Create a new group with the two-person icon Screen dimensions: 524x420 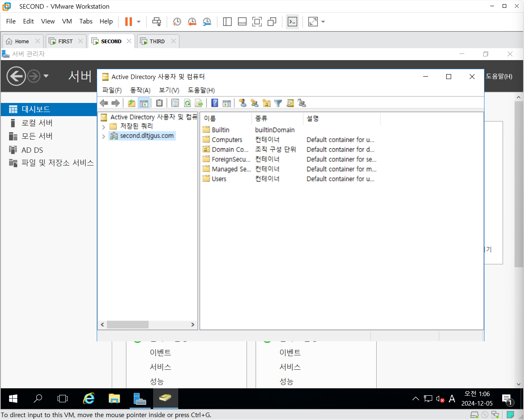pyautogui.click(x=254, y=103)
